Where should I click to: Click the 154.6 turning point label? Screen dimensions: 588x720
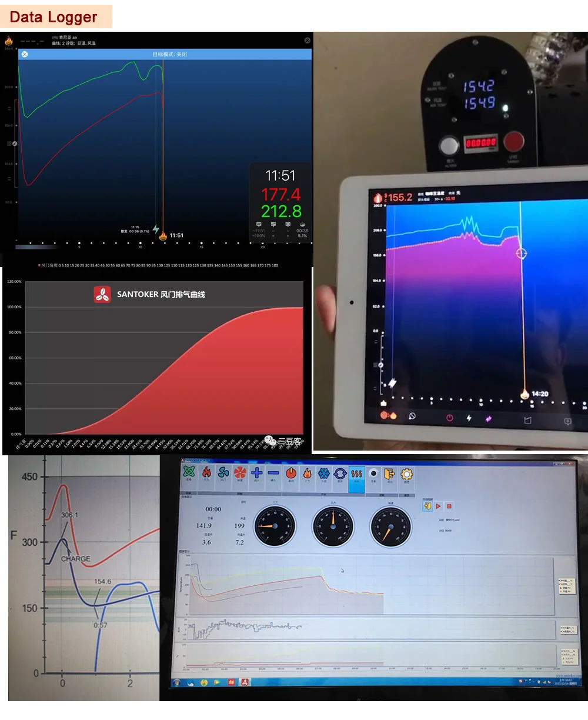click(x=102, y=581)
